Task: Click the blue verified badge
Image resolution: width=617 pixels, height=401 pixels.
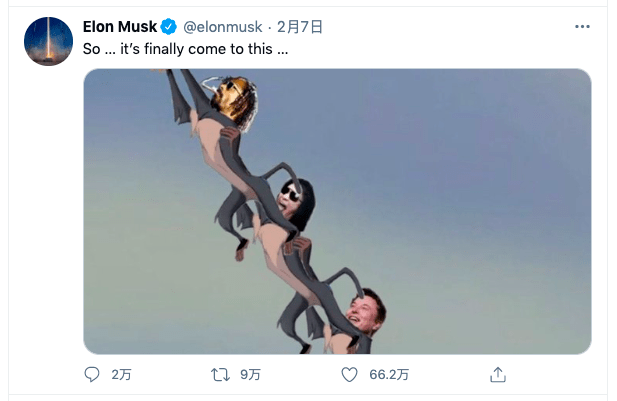Action: (169, 27)
